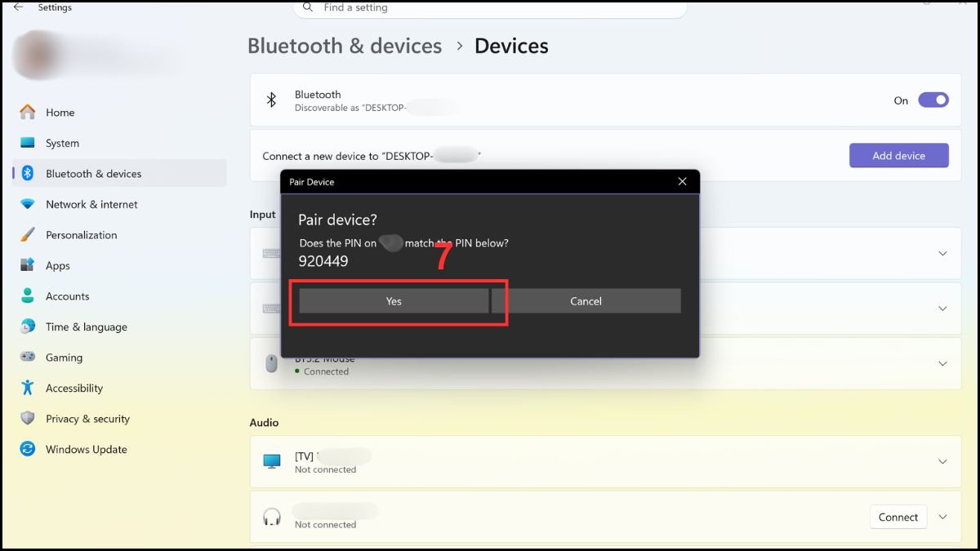Image resolution: width=980 pixels, height=551 pixels.
Task: Open the Personalization settings
Action: [x=119, y=235]
